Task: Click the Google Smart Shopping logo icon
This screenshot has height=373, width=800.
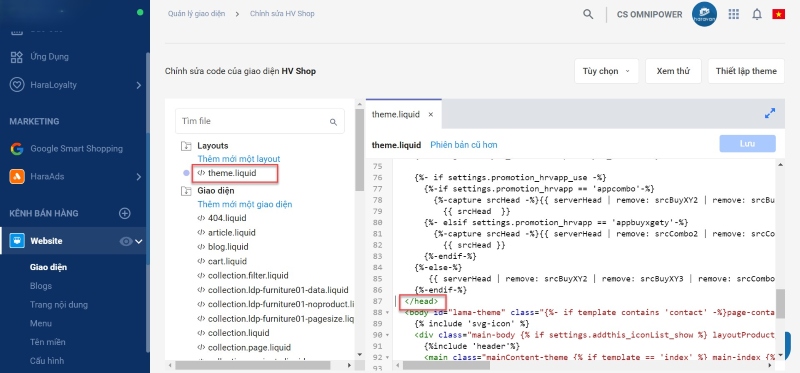Action: click(x=17, y=149)
